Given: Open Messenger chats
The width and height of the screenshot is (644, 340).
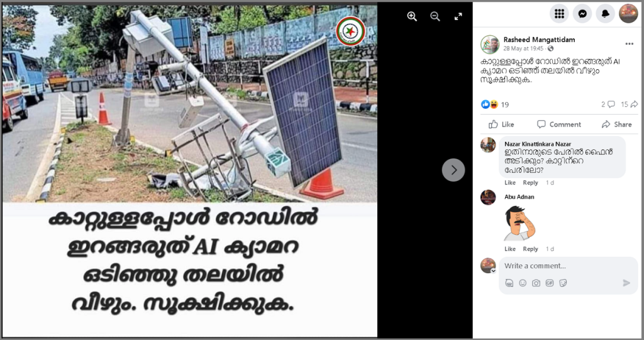Looking at the screenshot, I should click(582, 14).
